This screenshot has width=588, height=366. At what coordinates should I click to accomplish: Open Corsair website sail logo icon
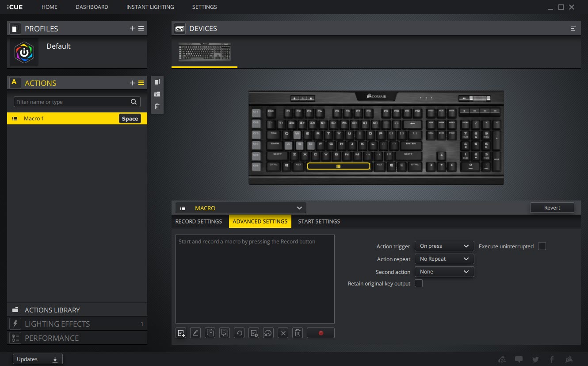pos(569,359)
